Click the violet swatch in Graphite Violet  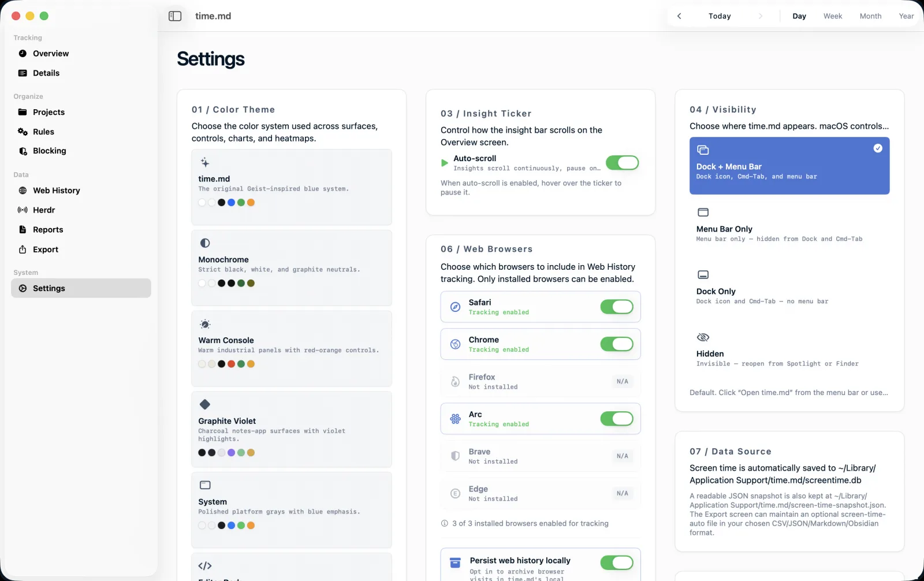[x=231, y=453]
